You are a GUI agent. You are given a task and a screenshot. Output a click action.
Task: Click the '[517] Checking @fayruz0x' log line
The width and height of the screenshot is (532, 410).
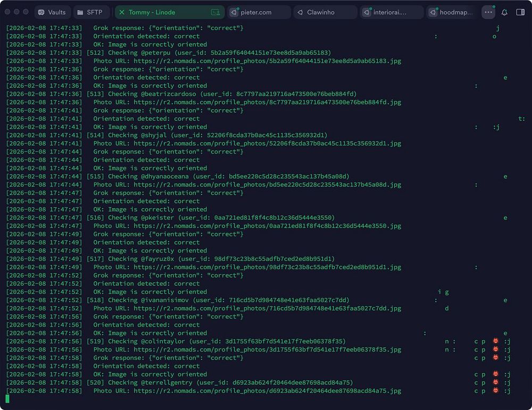click(x=170, y=259)
